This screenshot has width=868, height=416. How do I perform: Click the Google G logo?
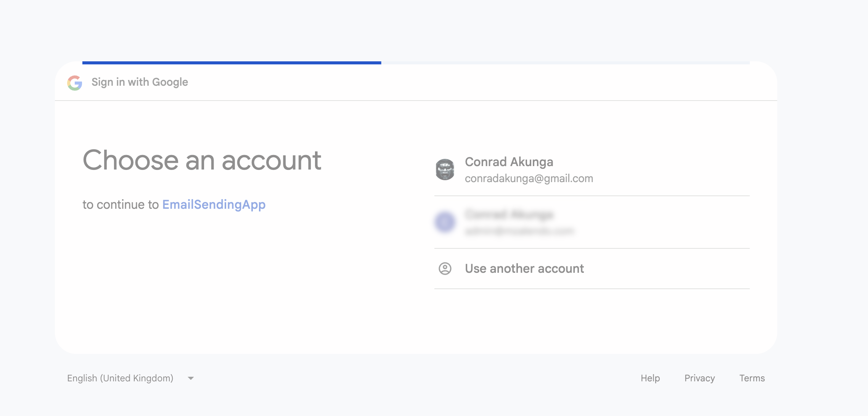75,83
